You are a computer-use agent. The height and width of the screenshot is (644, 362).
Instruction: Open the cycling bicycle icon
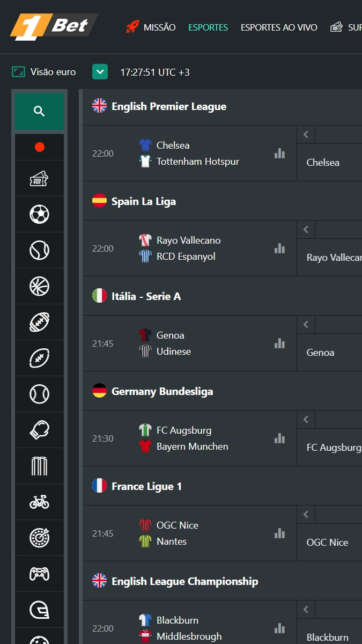point(39,502)
